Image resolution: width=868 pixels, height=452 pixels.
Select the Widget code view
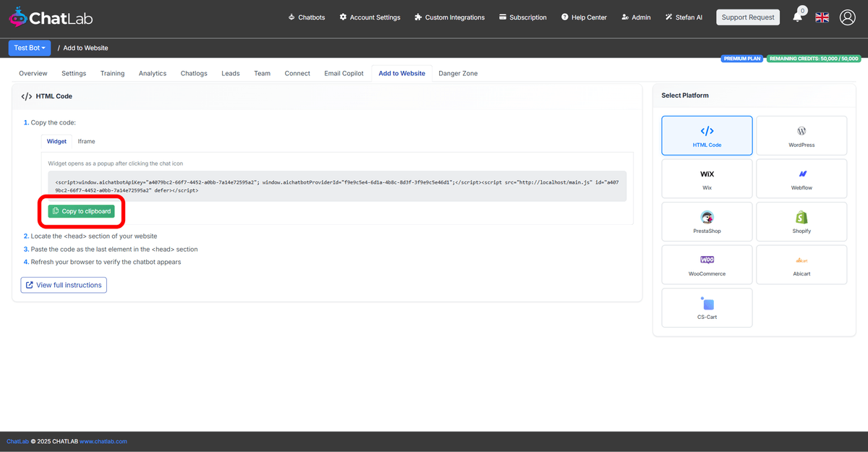56,141
